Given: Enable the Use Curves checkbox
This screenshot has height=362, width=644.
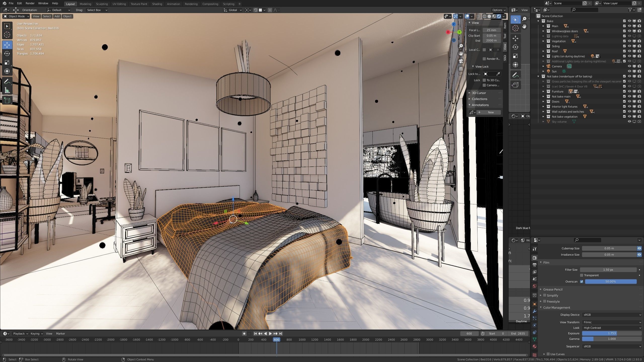Looking at the screenshot, I should [548, 354].
